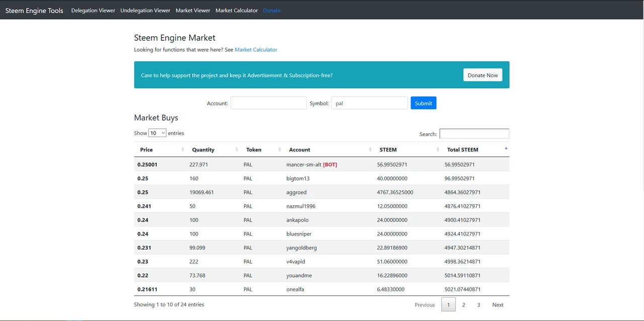The image size is (644, 321).
Task: Go to page 2 of results
Action: tap(463, 305)
